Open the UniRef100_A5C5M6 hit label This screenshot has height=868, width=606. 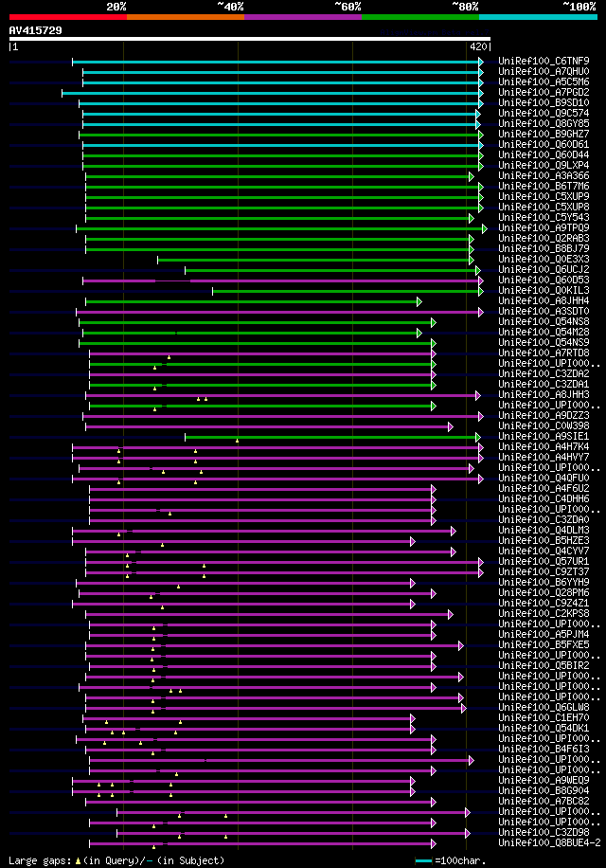point(544,81)
